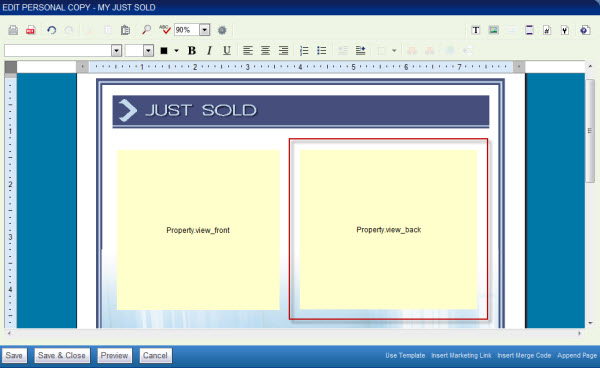Click the print icon in toolbar
Image resolution: width=600 pixels, height=368 pixels.
(13, 30)
